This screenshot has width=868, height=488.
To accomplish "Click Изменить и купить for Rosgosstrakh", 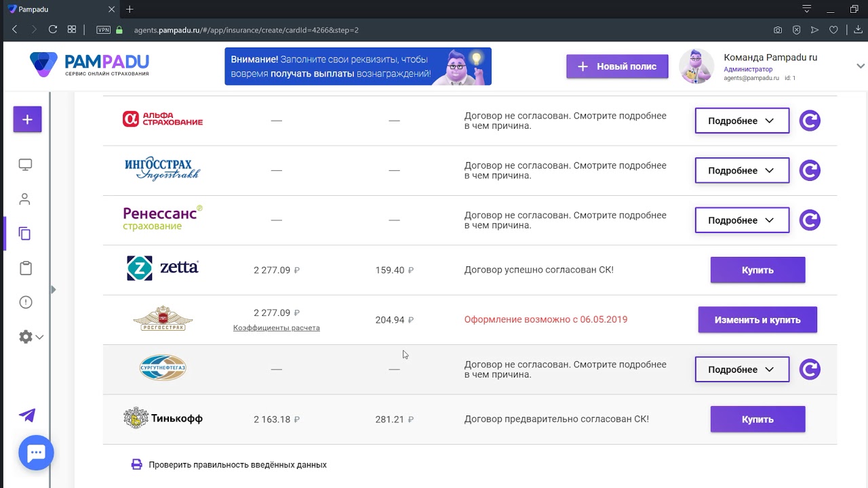I will (757, 320).
